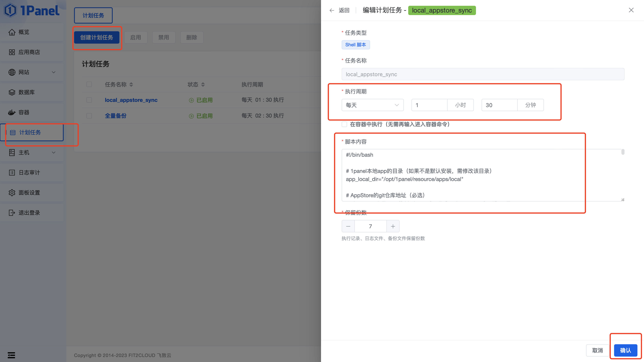Select the local_appstore_sync row checkbox

coord(89,100)
